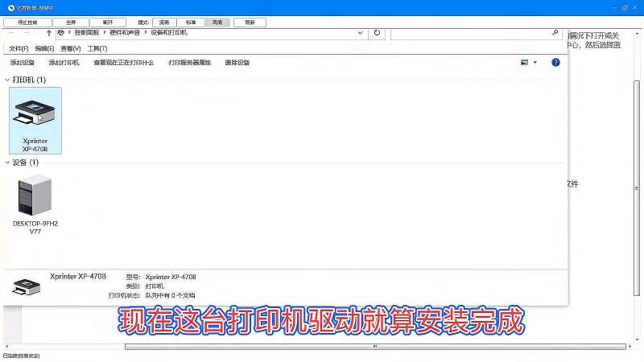This screenshot has width=644, height=362.
Task: Click the search magnifier icon
Action: (555, 33)
